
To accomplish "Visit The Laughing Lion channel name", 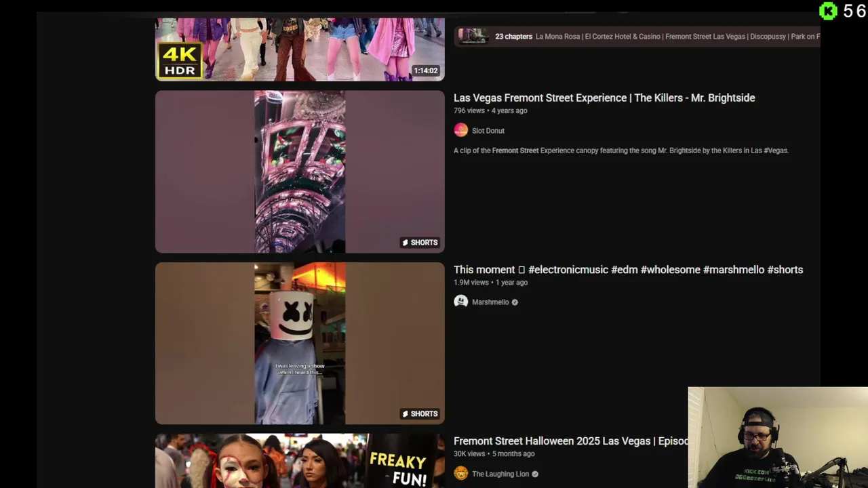I will [500, 474].
